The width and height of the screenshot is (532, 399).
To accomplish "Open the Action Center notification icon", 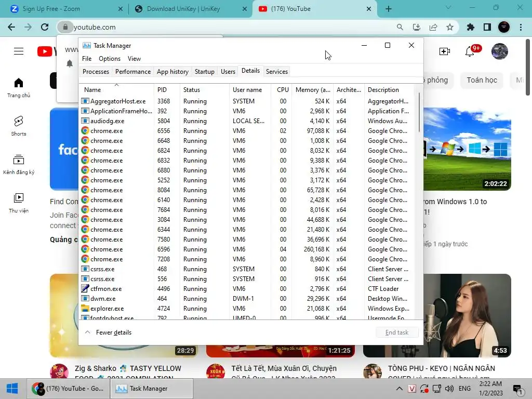I will [x=517, y=389].
